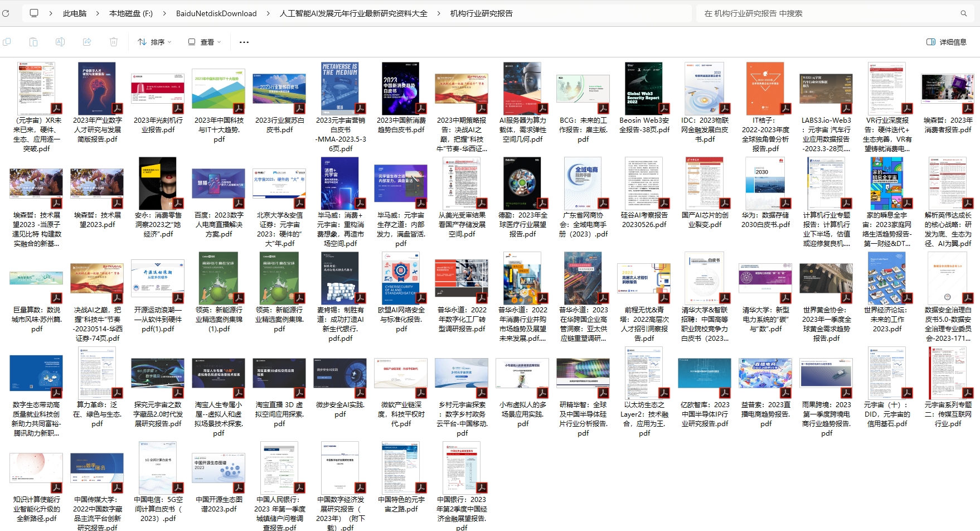Click the paste icon in the toolbar
The image size is (980, 531).
click(33, 42)
